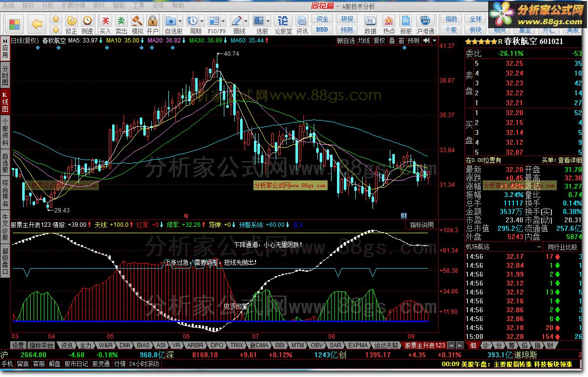This screenshot has height=377, width=588.
Task: Click the 选股 stock screener icon
Action: coord(259,21)
